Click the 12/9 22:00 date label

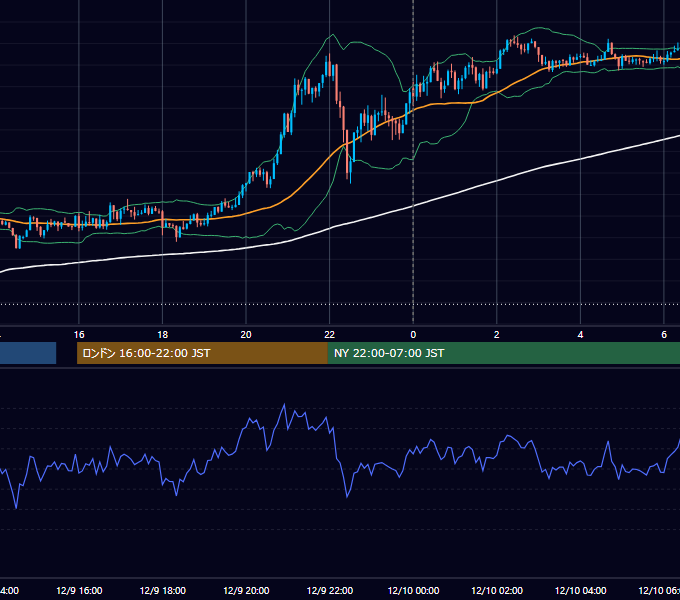[x=330, y=590]
